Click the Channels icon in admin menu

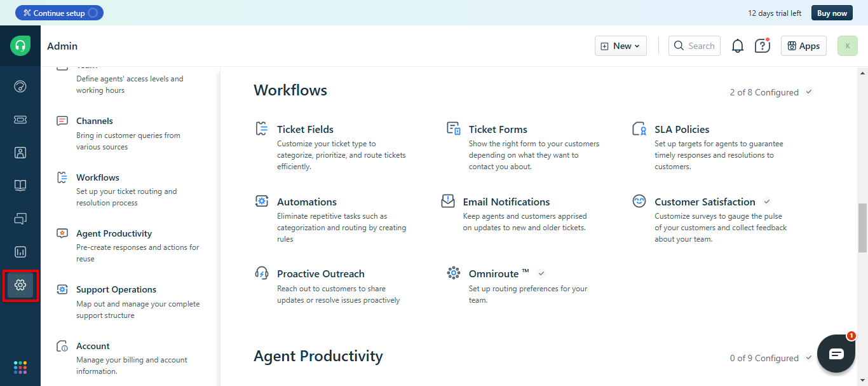[62, 121]
